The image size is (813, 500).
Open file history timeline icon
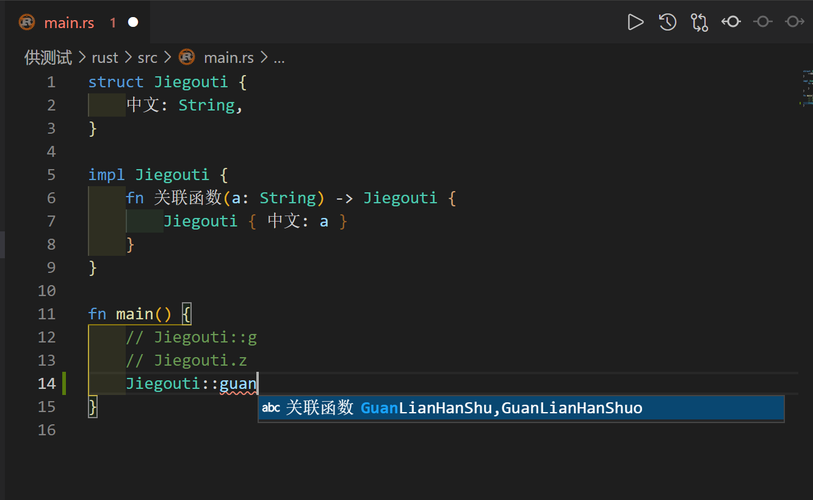667,22
